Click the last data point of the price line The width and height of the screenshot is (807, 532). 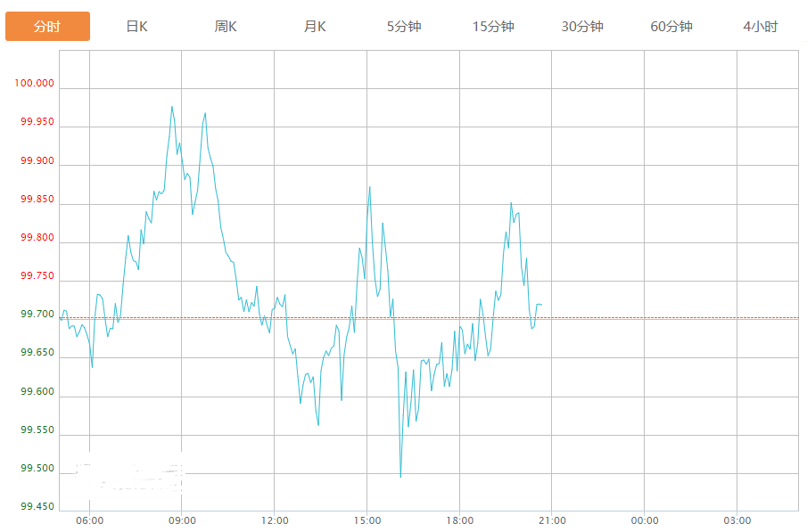541,305
